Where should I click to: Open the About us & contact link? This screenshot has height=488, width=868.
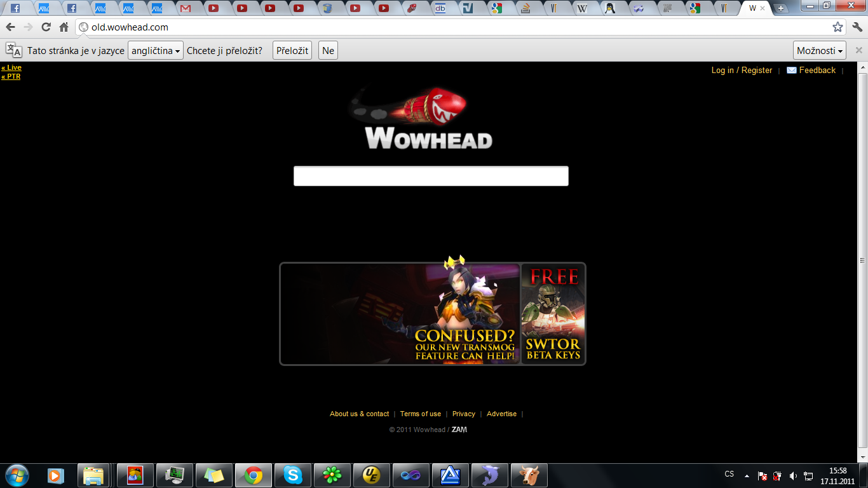359,414
